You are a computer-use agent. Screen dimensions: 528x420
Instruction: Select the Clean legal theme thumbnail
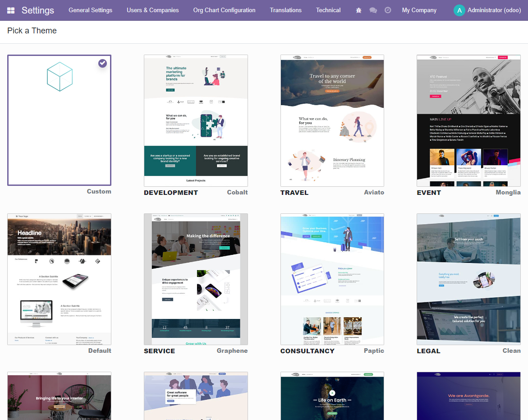469,279
